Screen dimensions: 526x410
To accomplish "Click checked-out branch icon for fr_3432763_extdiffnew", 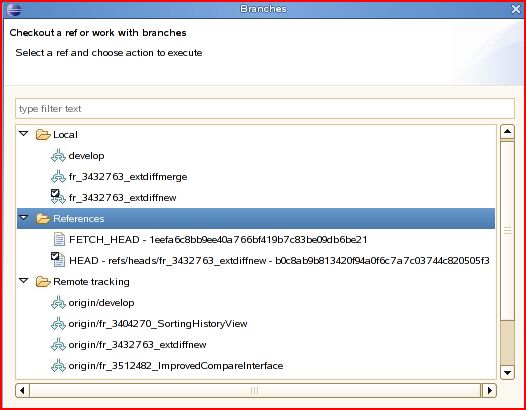I will pyautogui.click(x=58, y=197).
